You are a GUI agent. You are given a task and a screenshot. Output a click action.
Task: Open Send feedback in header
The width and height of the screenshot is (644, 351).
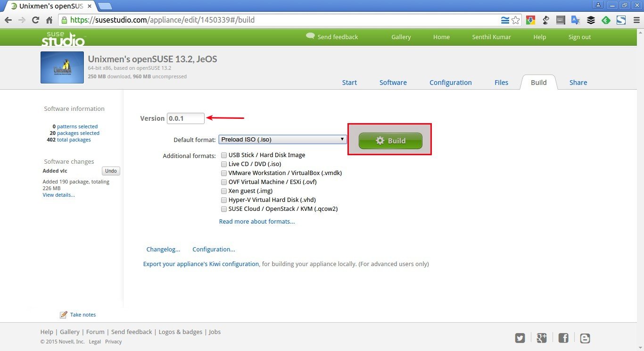(x=332, y=37)
